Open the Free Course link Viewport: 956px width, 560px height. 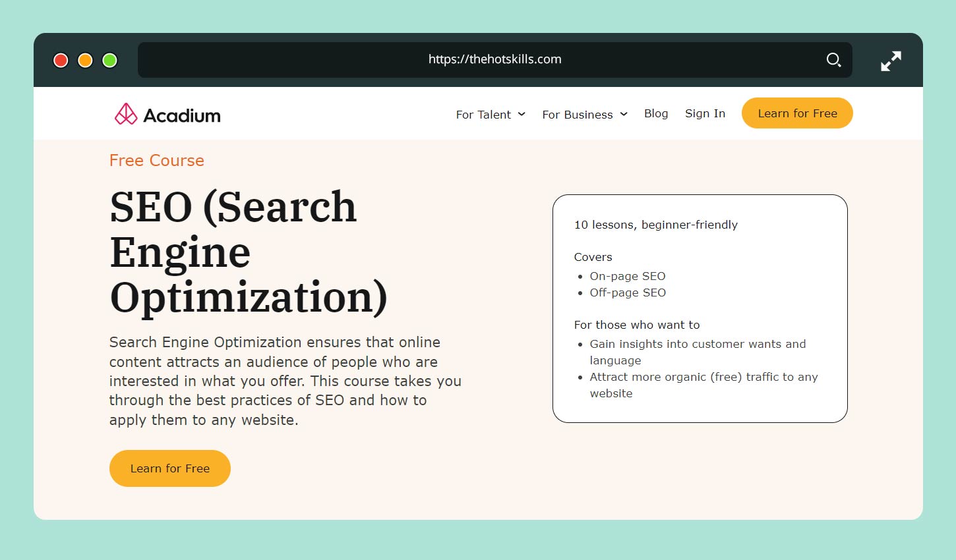(x=156, y=160)
